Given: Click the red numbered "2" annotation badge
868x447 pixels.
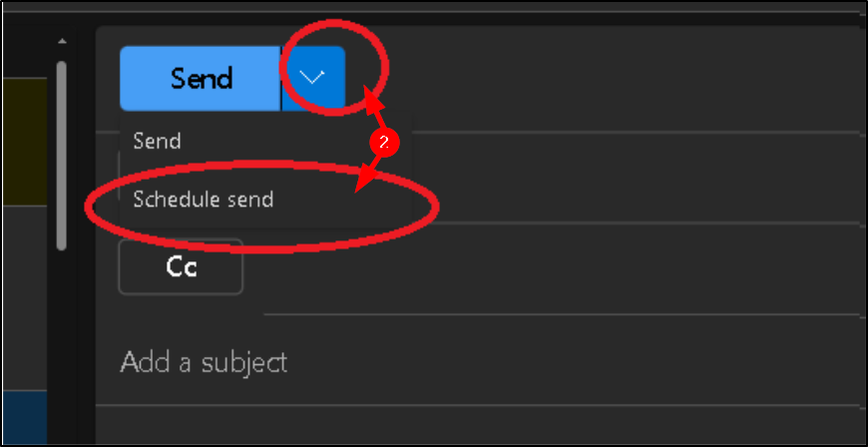Looking at the screenshot, I should [385, 143].
